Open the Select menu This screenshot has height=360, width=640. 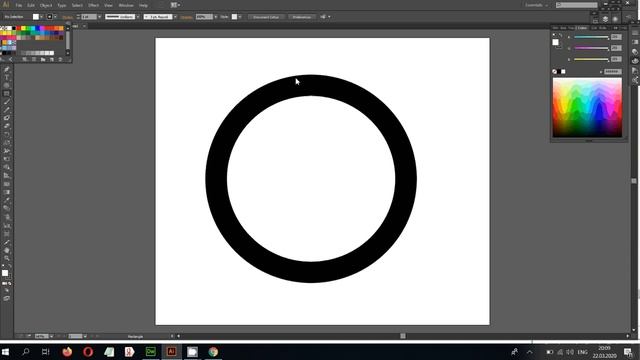point(77,5)
